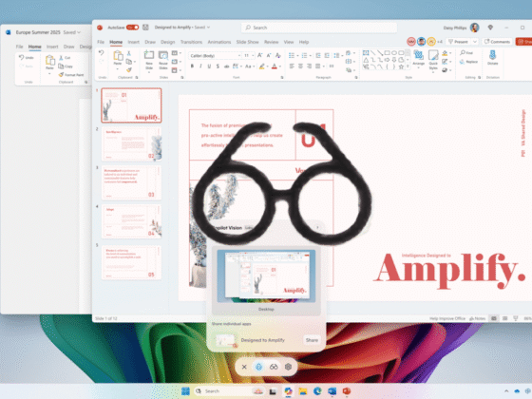
Task: Click Align Right in Paragraph group
Action: (x=309, y=66)
